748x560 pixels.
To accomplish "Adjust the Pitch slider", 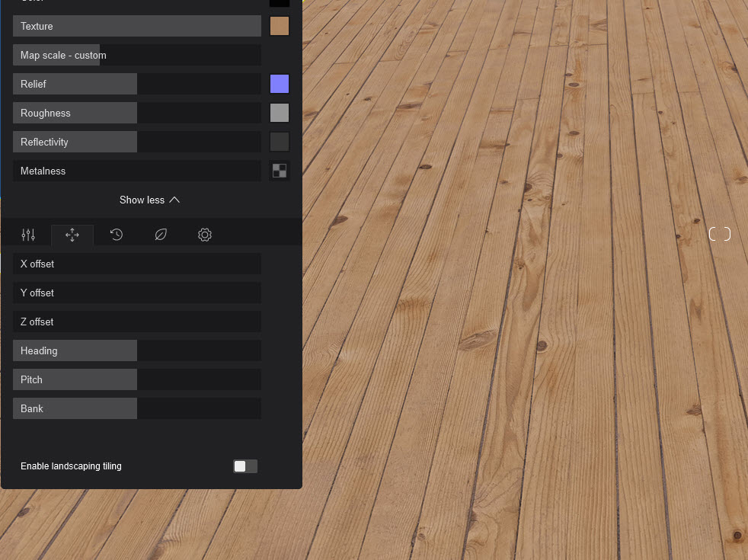I will pyautogui.click(x=137, y=379).
